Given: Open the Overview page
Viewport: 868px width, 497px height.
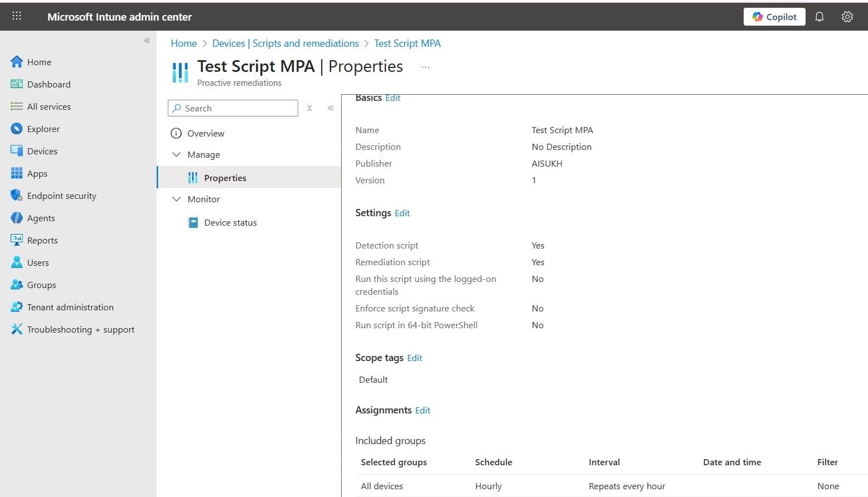Looking at the screenshot, I should click(x=206, y=133).
